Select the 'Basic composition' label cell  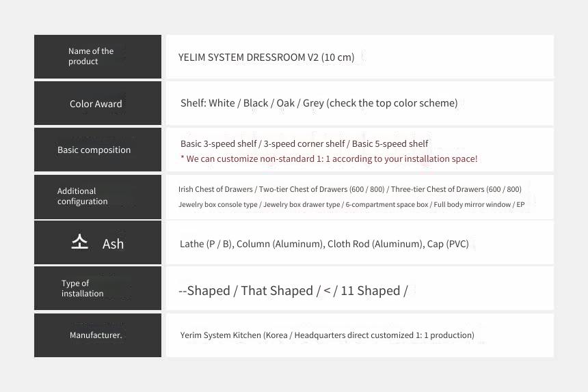[98, 150]
